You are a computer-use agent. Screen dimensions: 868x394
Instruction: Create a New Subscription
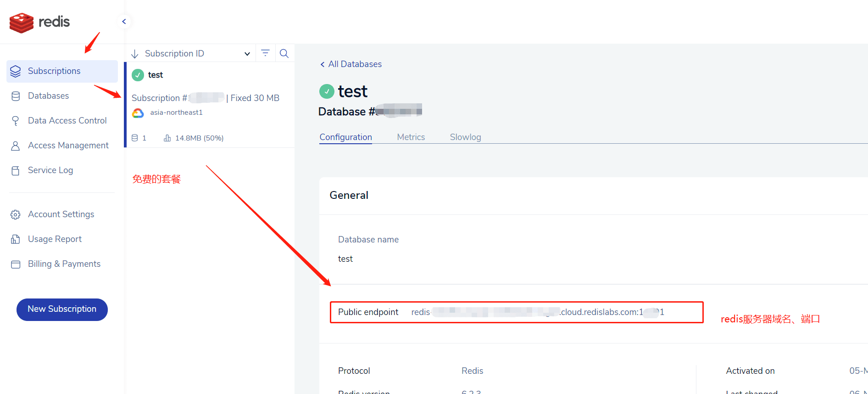coord(62,310)
